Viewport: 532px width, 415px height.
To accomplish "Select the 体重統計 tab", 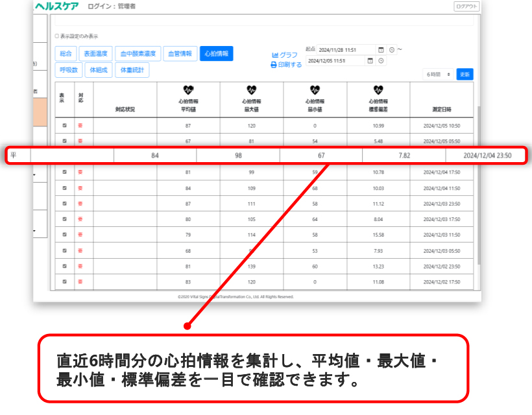I will [x=132, y=69].
